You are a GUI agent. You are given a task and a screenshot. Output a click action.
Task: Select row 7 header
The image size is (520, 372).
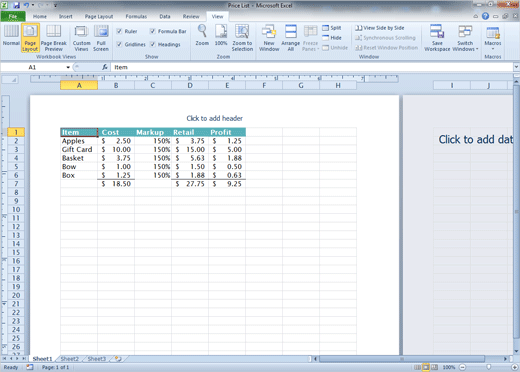(x=16, y=184)
